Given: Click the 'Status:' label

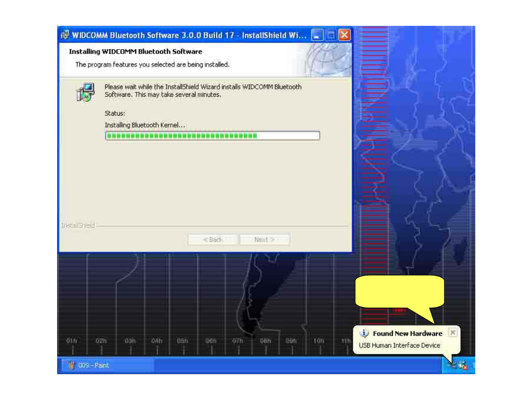Looking at the screenshot, I should (115, 113).
